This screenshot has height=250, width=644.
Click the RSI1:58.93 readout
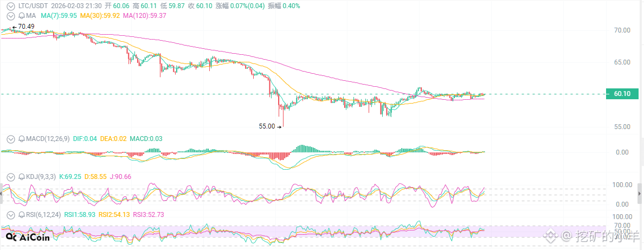coord(80,215)
